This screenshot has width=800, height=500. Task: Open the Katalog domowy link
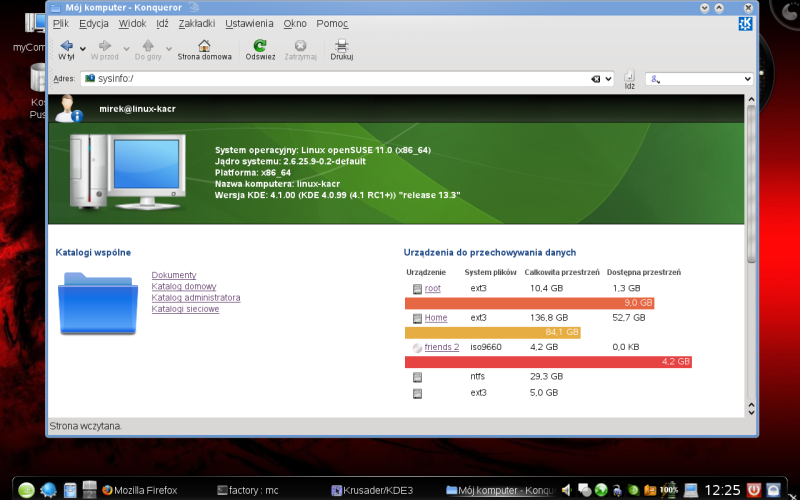tap(184, 286)
